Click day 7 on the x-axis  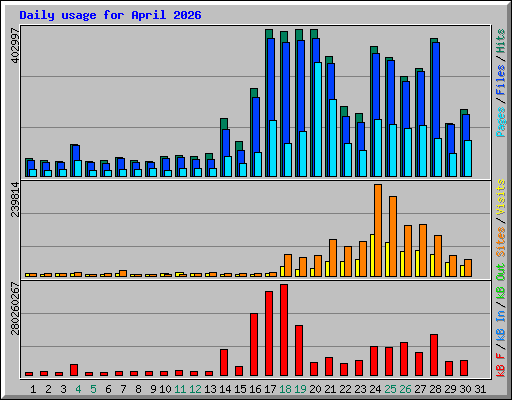point(123,389)
